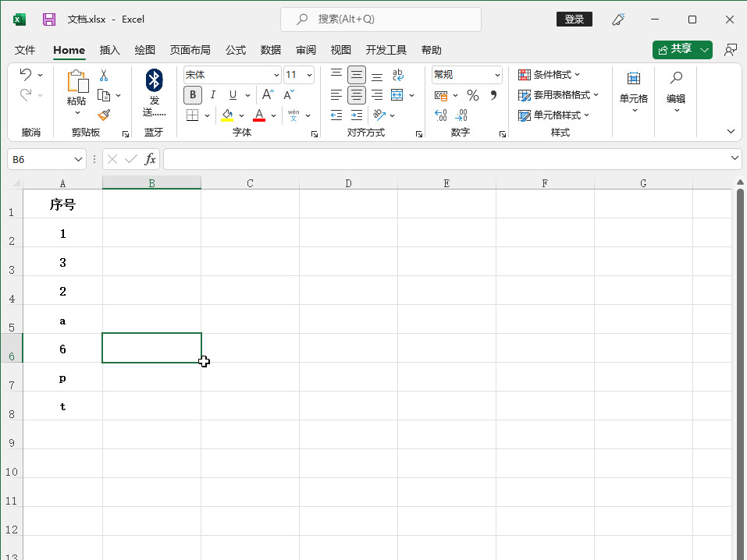Image resolution: width=747 pixels, height=560 pixels.
Task: Select column D header
Action: (348, 183)
